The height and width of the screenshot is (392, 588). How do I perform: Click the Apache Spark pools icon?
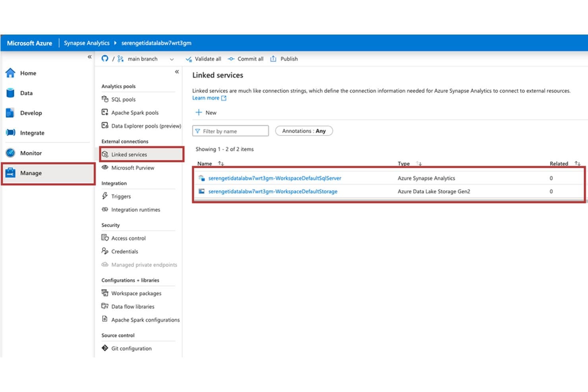point(105,112)
